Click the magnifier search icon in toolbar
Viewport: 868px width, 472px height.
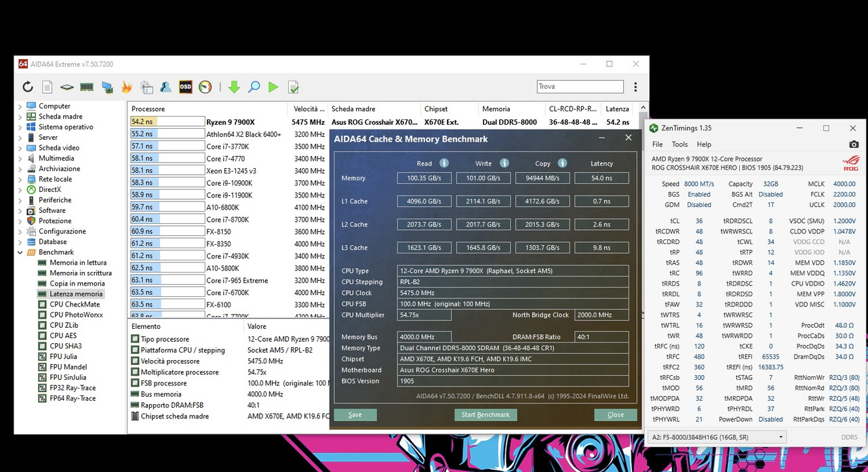click(254, 87)
